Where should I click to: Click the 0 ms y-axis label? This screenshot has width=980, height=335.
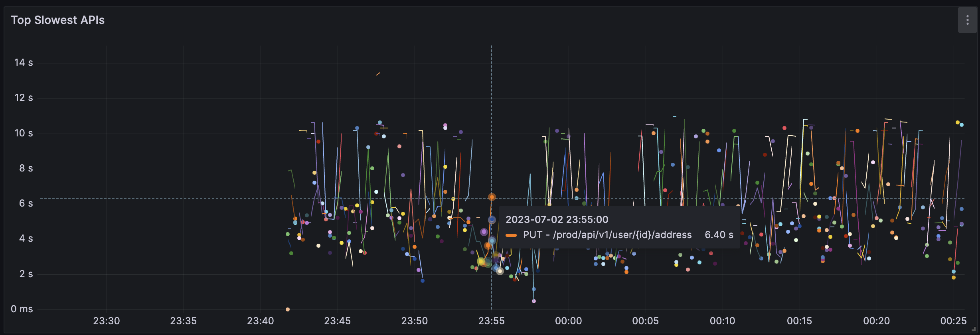[22, 309]
